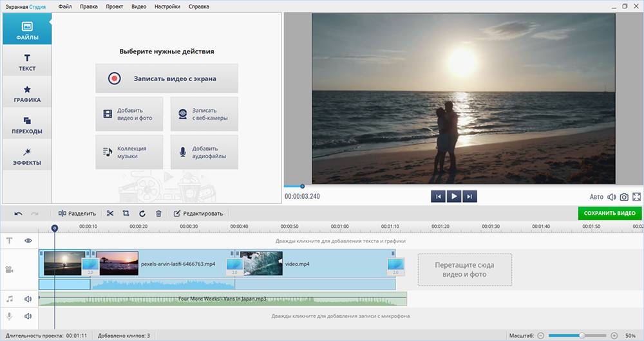Click the timeline scale slider handle
The width and height of the screenshot is (644, 341).
tap(582, 336)
